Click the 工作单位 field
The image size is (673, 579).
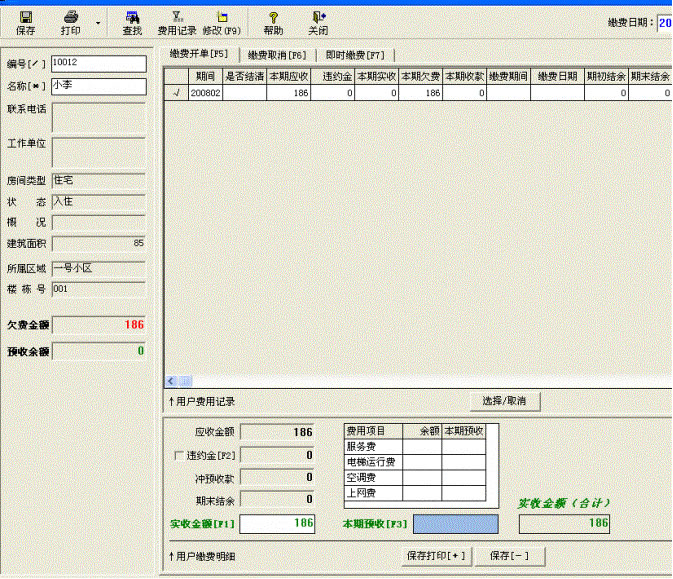click(x=99, y=152)
